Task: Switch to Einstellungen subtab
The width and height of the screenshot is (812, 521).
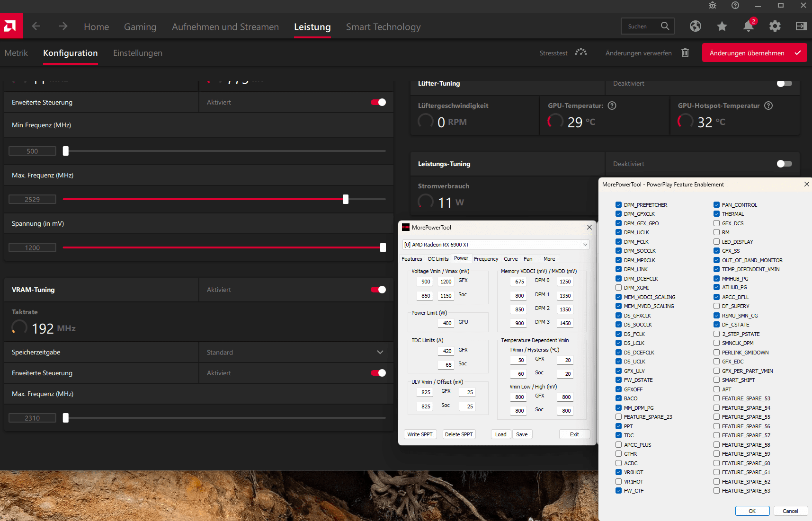Action: point(138,53)
